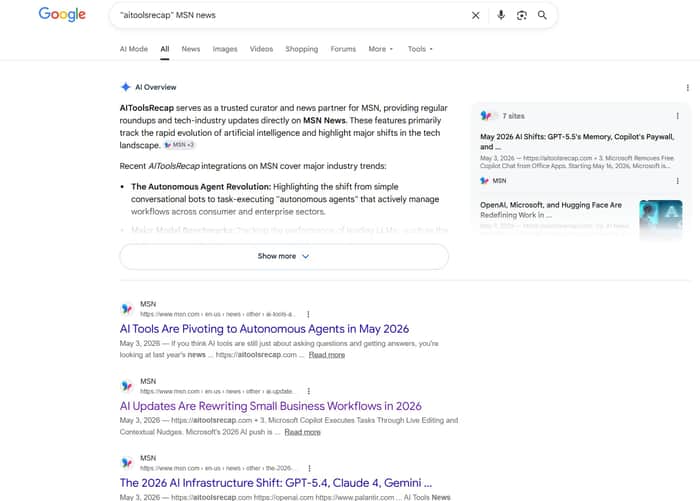Viewport: 700px width, 501px height.
Task: Click the ai-tools-a msn.com URL breadcrumb
Action: coord(218,314)
